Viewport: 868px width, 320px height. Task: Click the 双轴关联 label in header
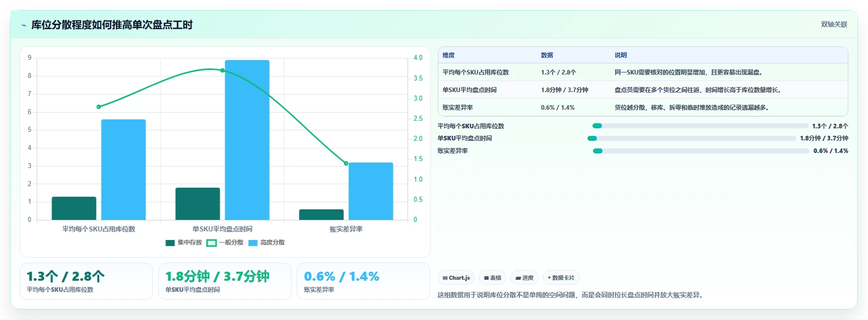coord(834,24)
